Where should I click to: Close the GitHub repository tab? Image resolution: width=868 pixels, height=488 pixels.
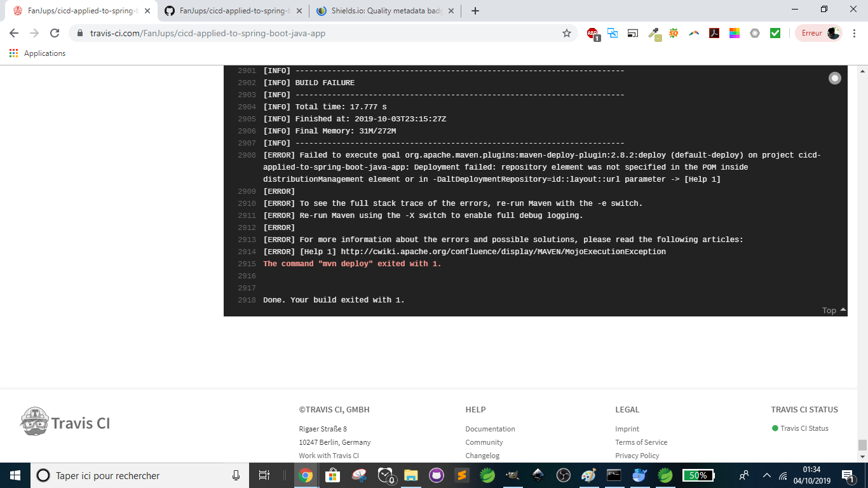point(299,11)
